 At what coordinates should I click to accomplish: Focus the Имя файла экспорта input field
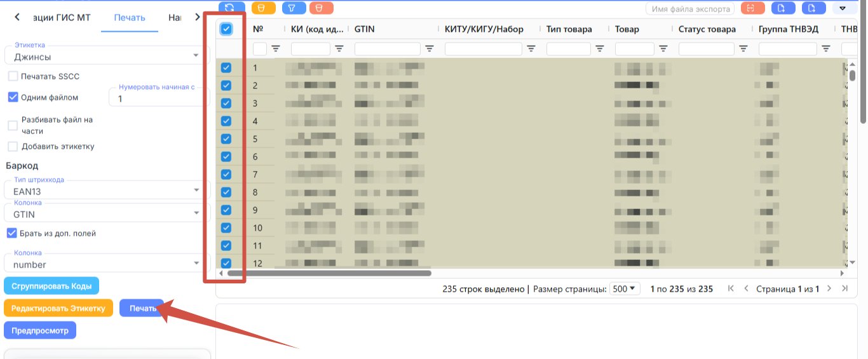pos(691,8)
